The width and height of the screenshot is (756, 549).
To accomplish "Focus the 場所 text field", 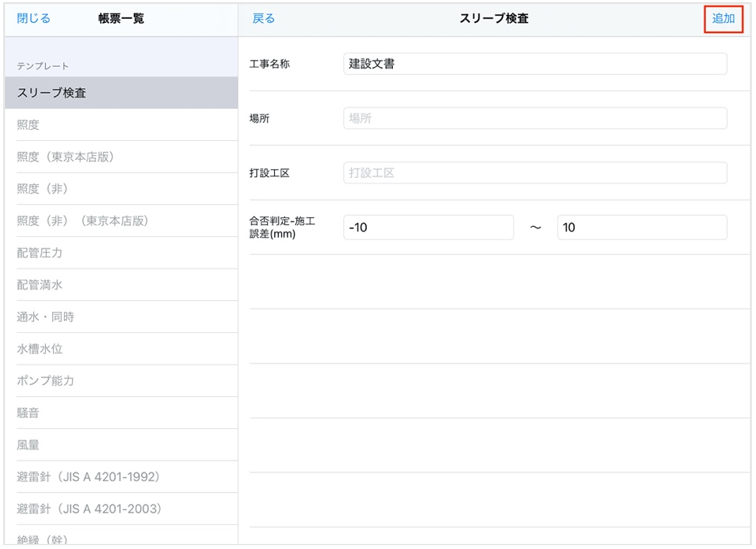I will tap(534, 118).
